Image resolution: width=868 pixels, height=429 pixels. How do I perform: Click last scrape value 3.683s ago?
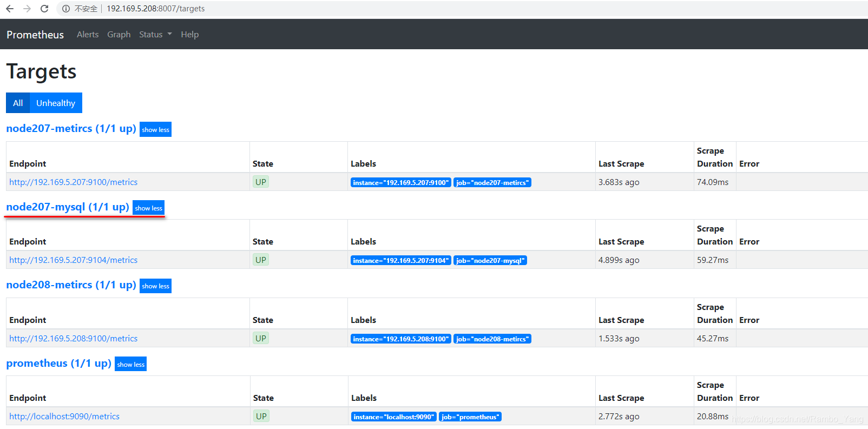pyautogui.click(x=619, y=182)
